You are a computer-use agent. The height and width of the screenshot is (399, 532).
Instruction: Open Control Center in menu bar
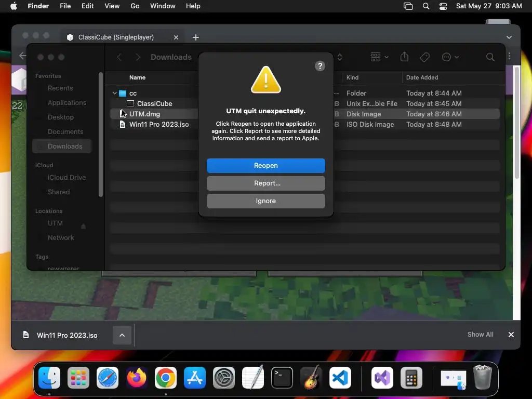coord(443,6)
